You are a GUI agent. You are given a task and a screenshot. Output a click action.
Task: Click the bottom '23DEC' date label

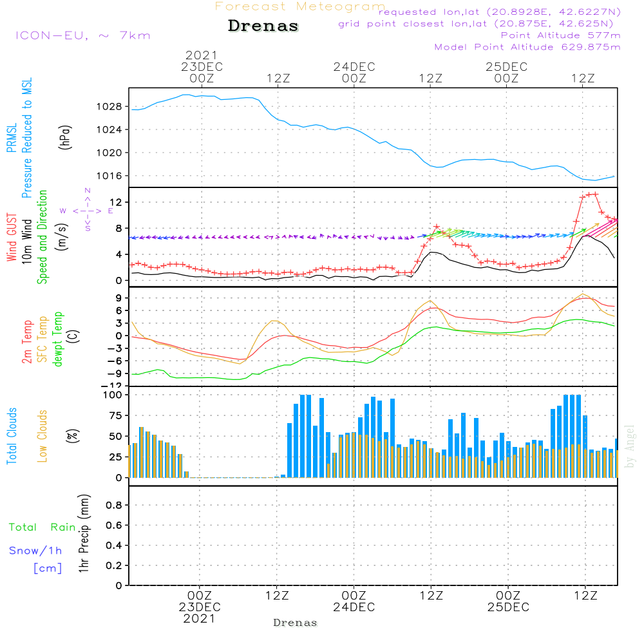point(200,607)
